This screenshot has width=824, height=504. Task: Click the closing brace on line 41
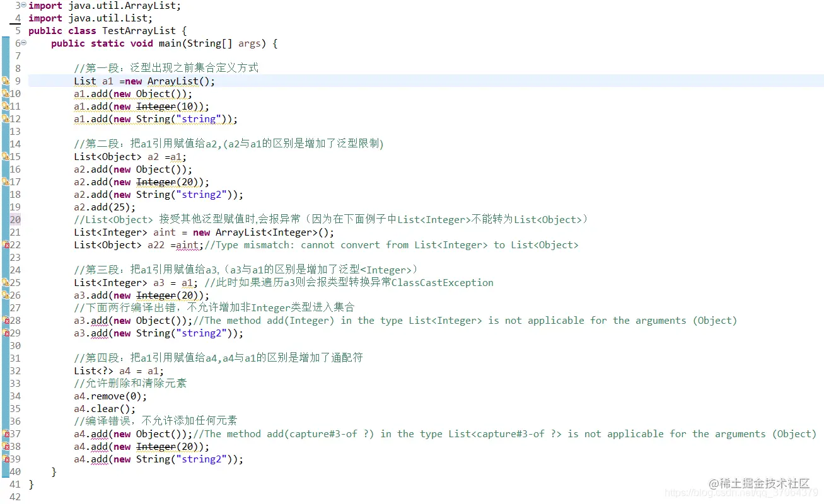point(32,484)
